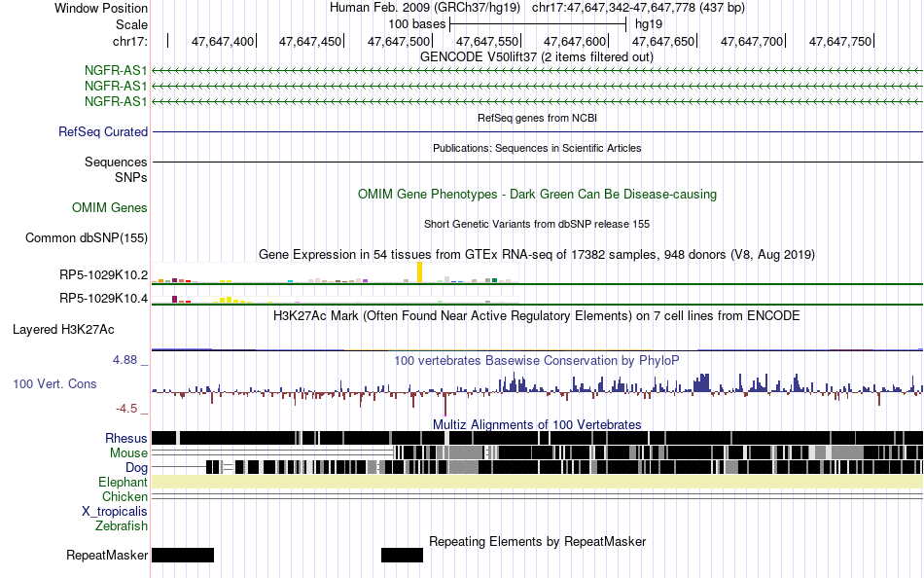Image resolution: width=924 pixels, height=578 pixels.
Task: Click the Dog species label
Action: point(136,468)
